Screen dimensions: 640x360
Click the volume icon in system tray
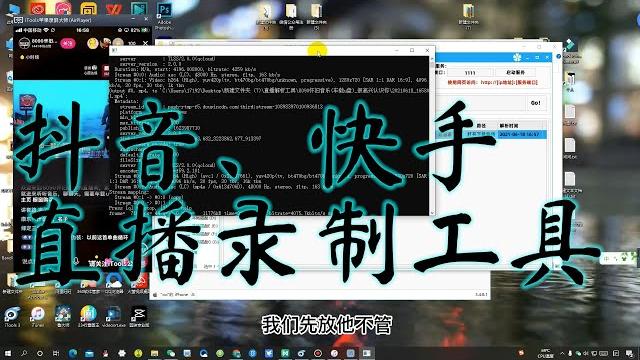tap(586, 353)
